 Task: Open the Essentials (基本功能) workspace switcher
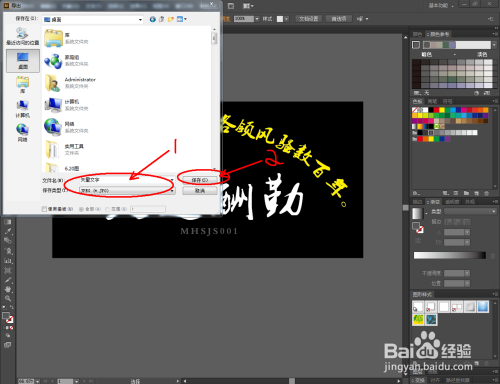(x=441, y=5)
